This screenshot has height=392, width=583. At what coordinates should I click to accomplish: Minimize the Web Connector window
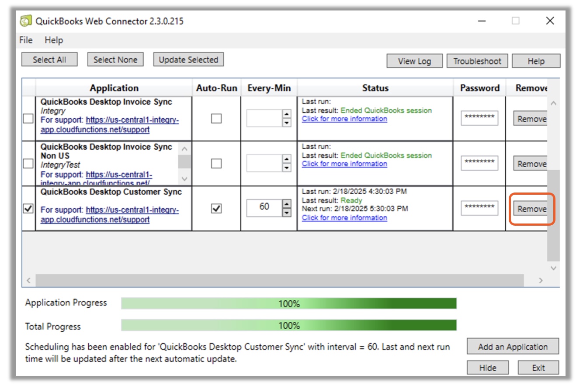[482, 21]
